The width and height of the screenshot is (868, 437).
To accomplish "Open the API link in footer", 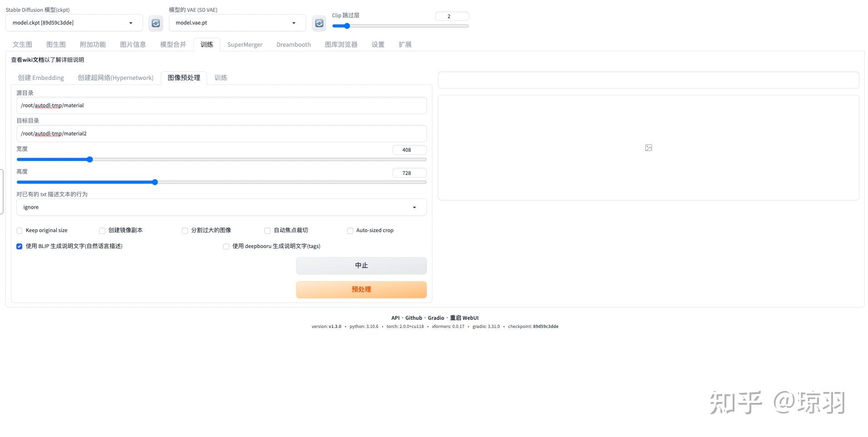I will pos(396,318).
